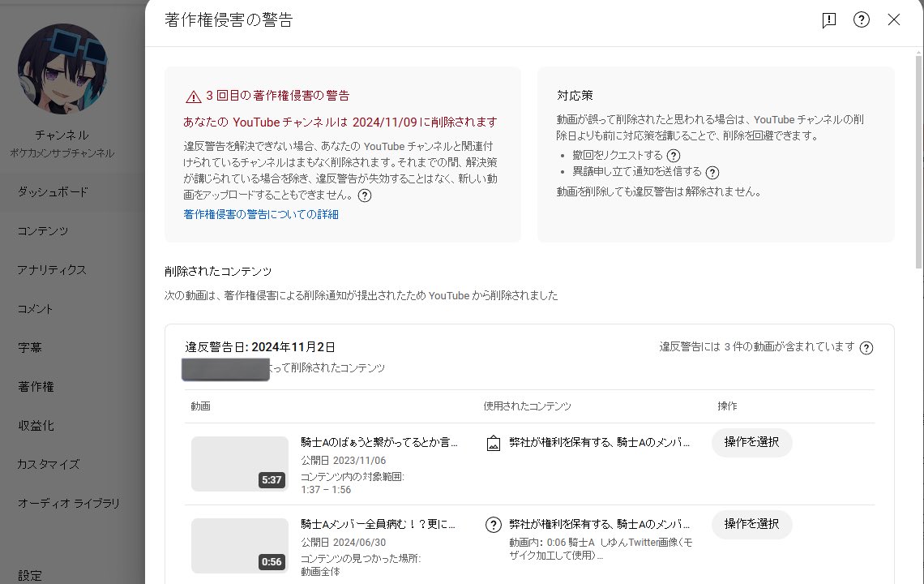Screen dimensions: 924x584
Task: Click 操作 column header
Action: pos(727,406)
